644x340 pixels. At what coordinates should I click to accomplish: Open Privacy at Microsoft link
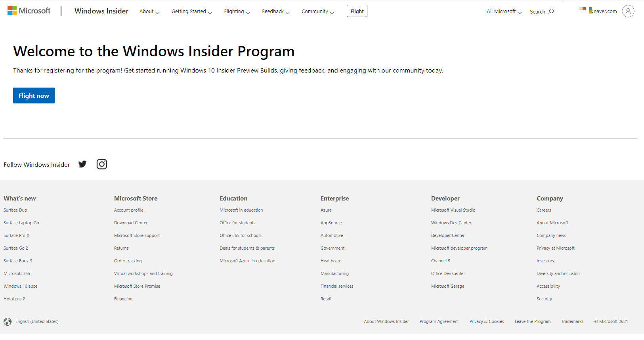556,248
